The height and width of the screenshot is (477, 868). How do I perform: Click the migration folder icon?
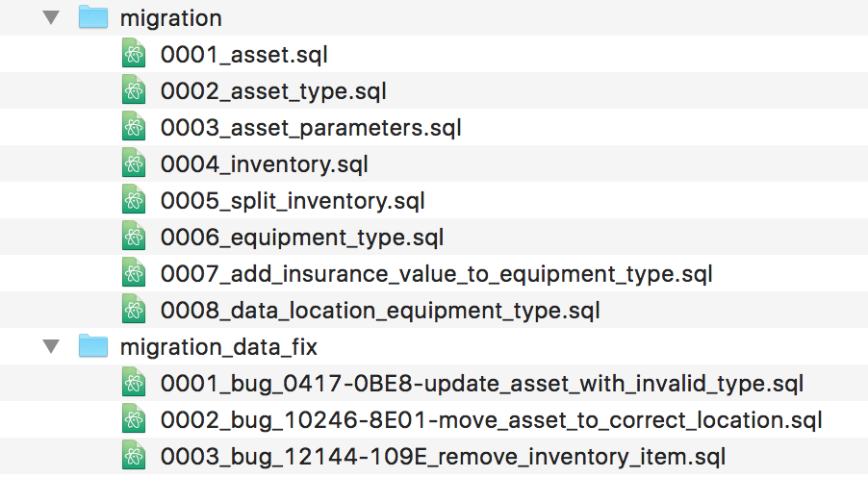click(93, 18)
